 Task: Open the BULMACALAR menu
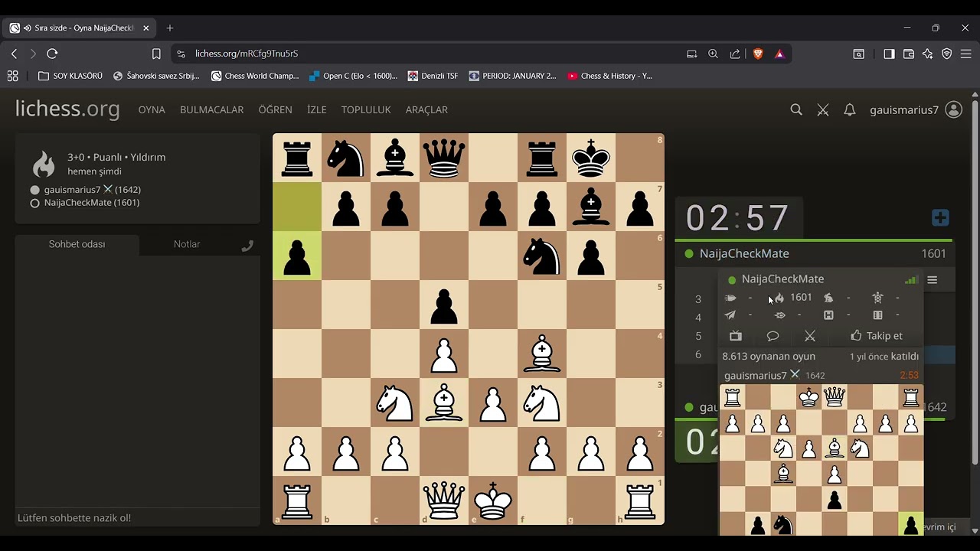coord(211,109)
